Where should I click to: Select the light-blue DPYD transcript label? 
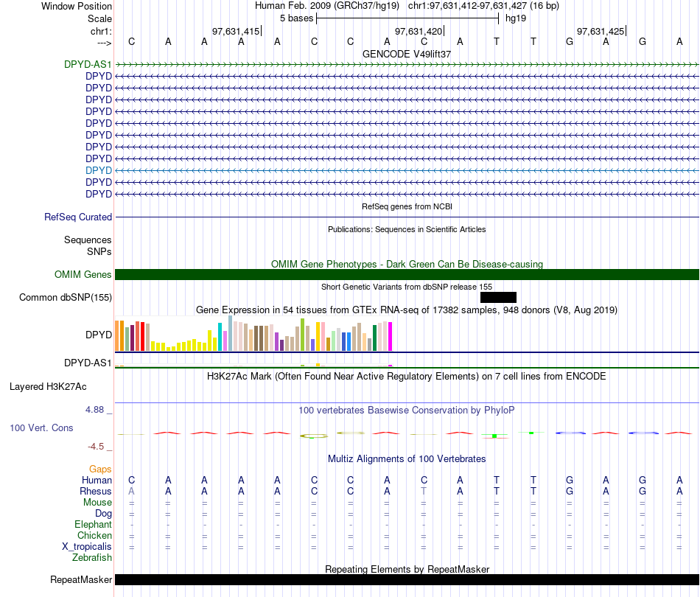point(99,170)
